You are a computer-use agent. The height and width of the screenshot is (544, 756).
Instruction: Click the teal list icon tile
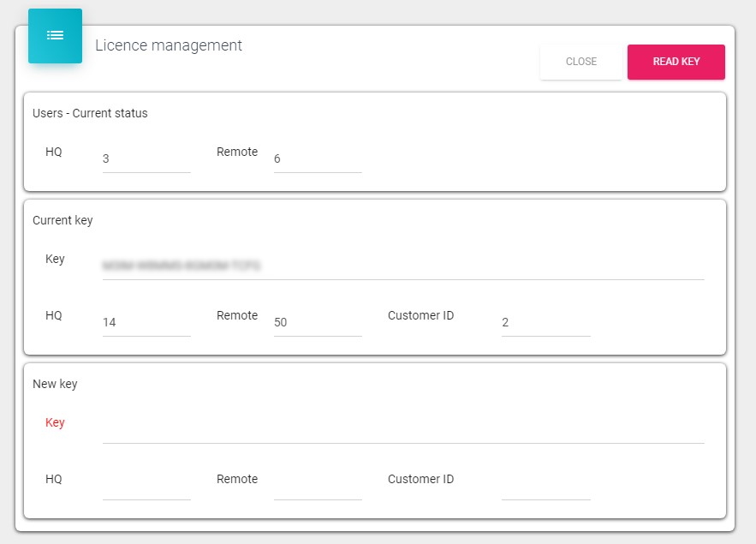point(55,36)
